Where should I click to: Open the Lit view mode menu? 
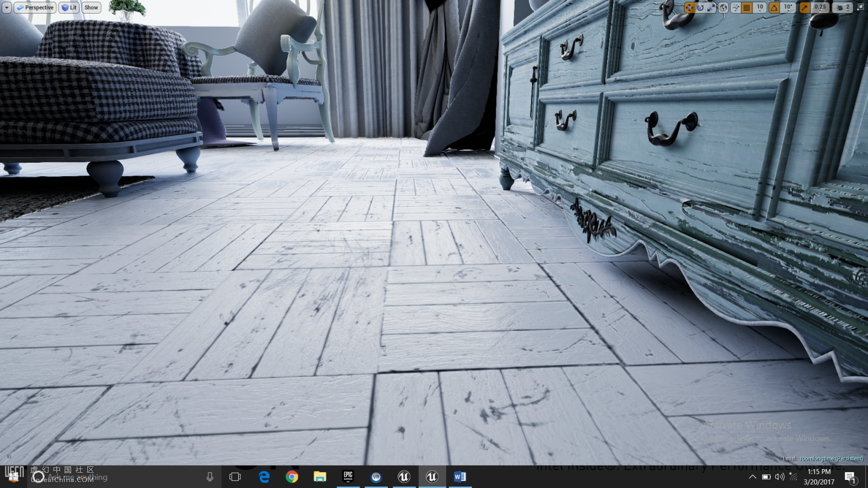point(69,8)
